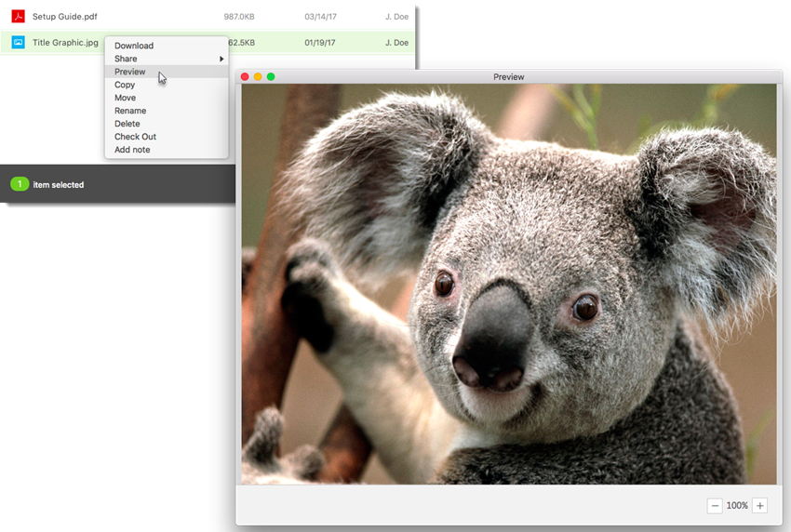Select Move in the context menu
The height and width of the screenshot is (532, 791).
(x=125, y=98)
